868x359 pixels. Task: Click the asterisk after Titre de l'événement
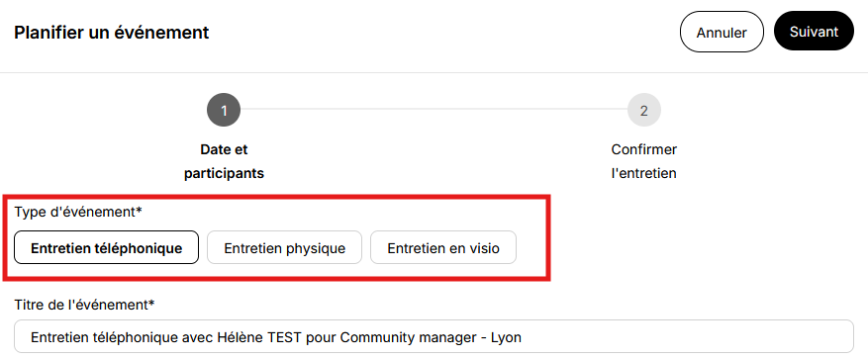(x=151, y=304)
